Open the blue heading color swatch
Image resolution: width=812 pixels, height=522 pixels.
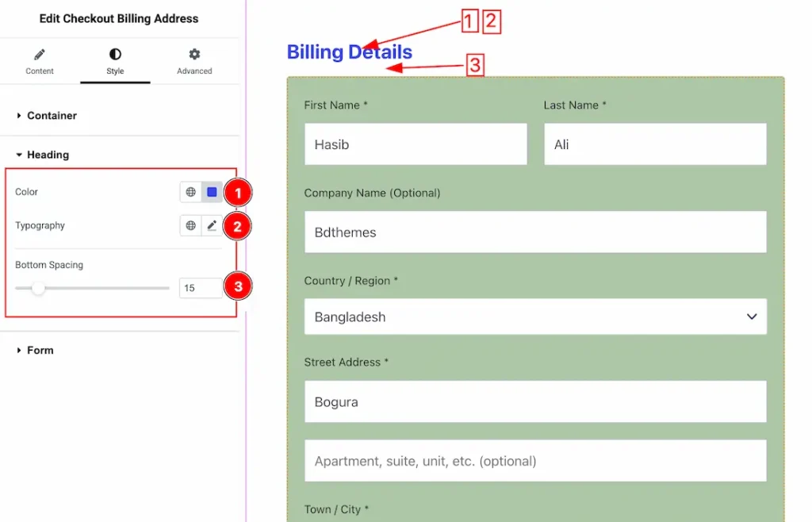tap(212, 192)
